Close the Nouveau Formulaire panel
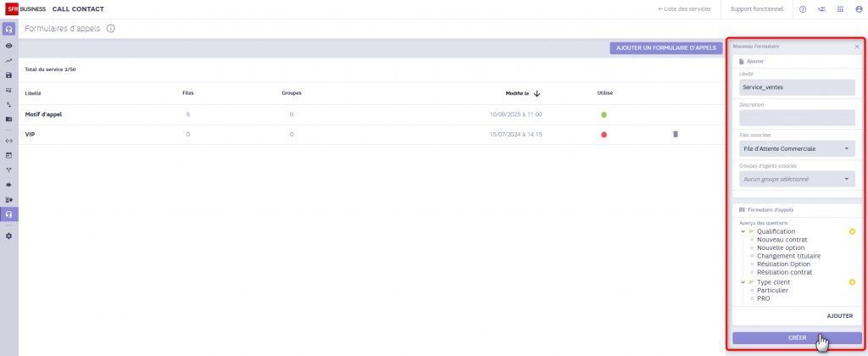This screenshot has width=868, height=356. pos(856,47)
